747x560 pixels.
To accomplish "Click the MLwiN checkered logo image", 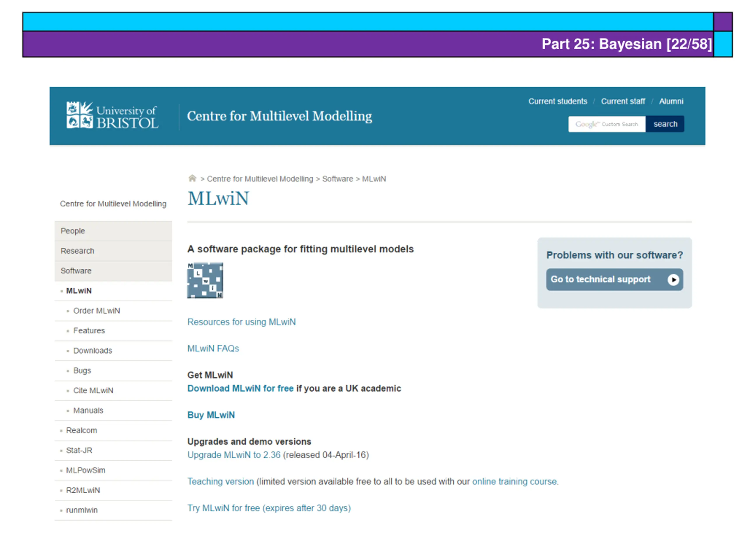I will click(x=205, y=281).
